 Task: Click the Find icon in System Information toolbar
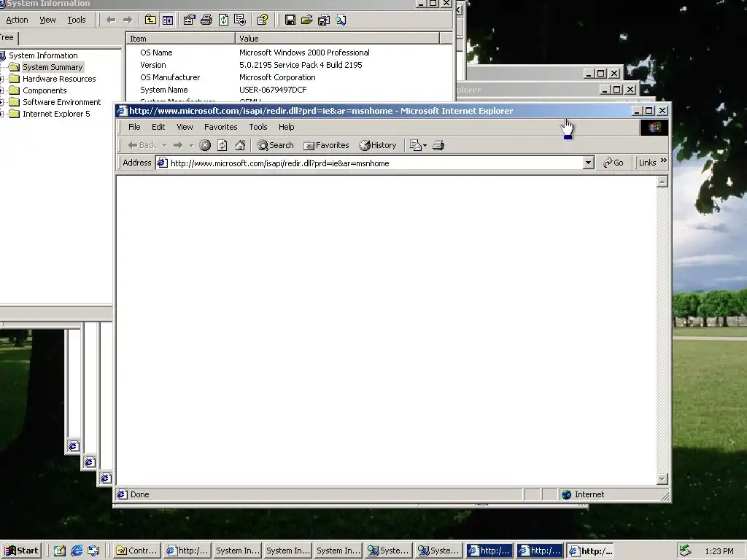click(341, 20)
